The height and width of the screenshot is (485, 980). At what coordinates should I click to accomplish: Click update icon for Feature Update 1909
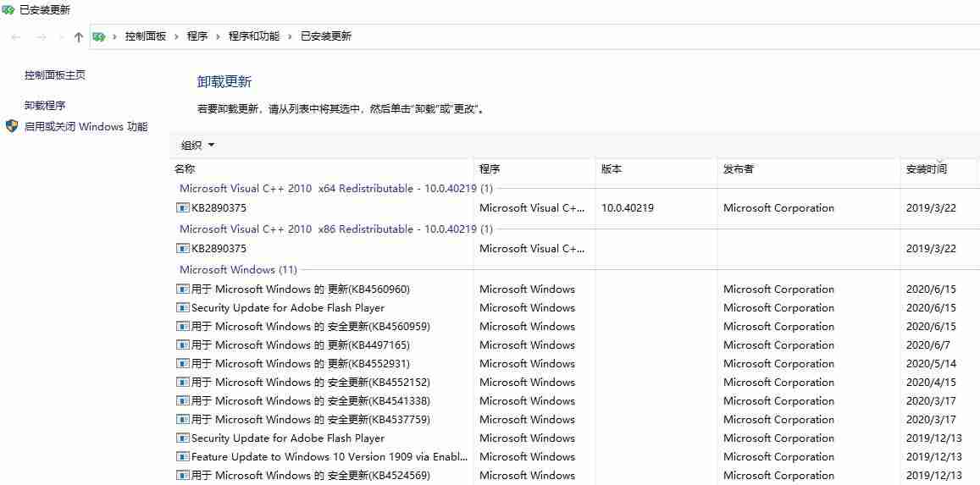(182, 457)
